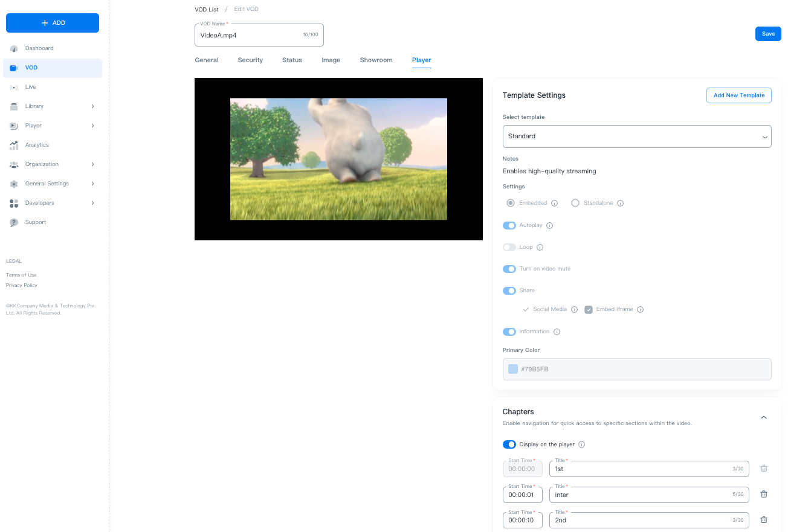
Task: Open the Showroom tab
Action: coord(376,60)
